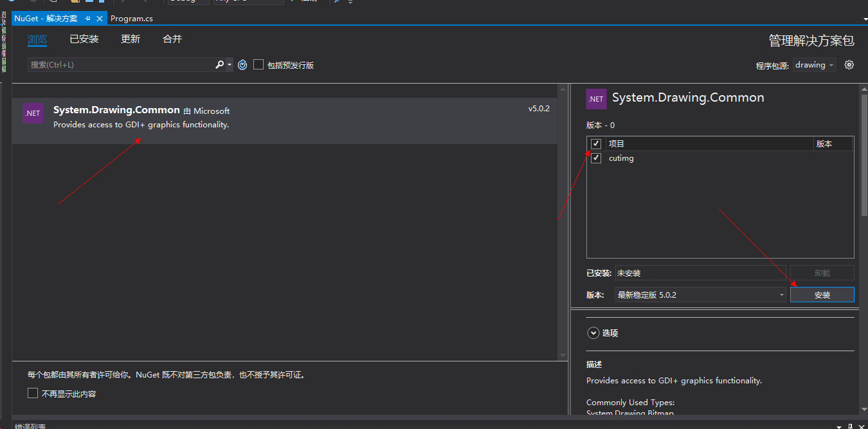This screenshot has height=429, width=868.
Task: Click the .NET icon beside System.Drawing.Common
Action: (33, 113)
